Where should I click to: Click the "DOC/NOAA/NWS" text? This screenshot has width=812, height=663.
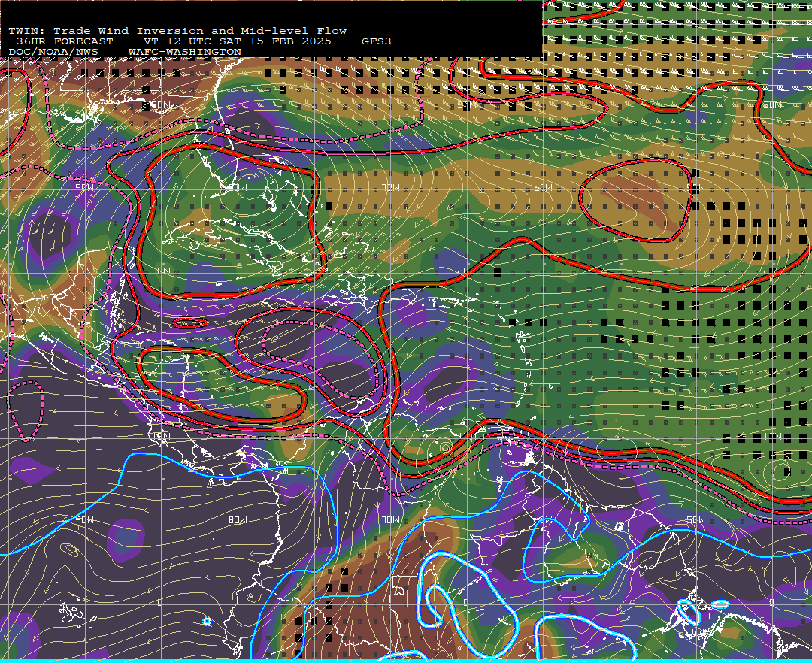[53, 53]
